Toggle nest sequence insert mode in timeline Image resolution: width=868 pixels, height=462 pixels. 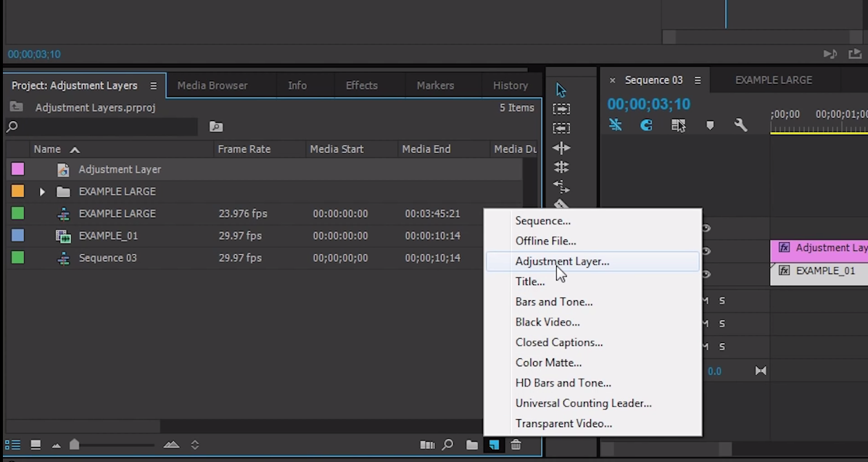point(615,125)
